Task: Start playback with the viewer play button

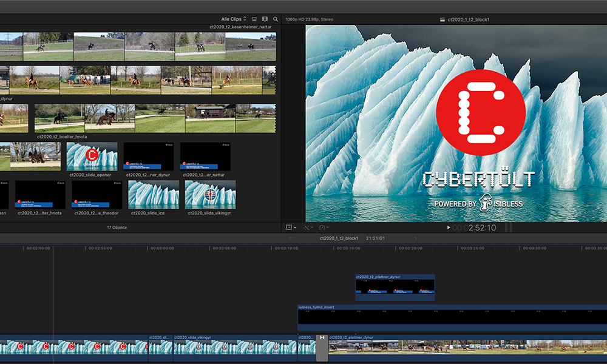Action: (x=449, y=227)
